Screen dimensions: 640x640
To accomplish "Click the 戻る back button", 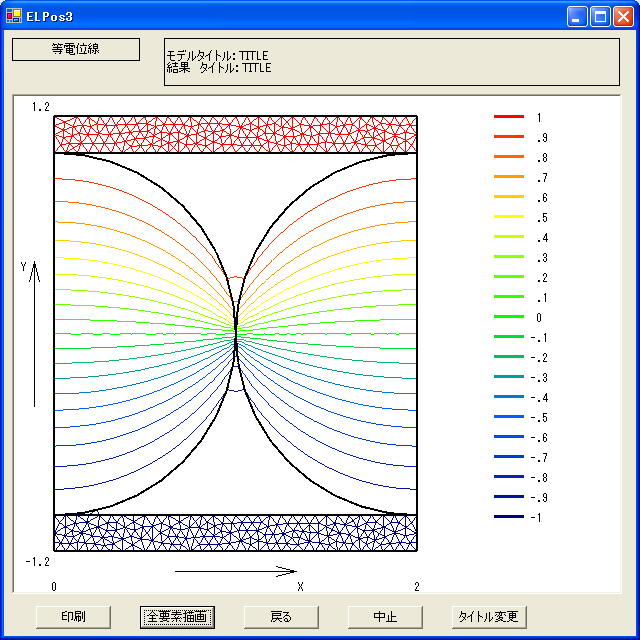I will (x=281, y=617).
